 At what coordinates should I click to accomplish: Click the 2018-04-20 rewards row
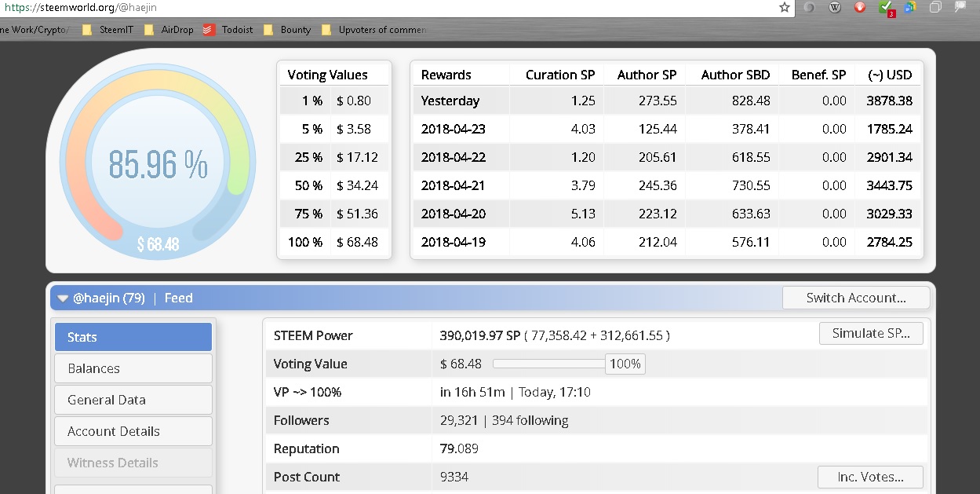pyautogui.click(x=667, y=214)
